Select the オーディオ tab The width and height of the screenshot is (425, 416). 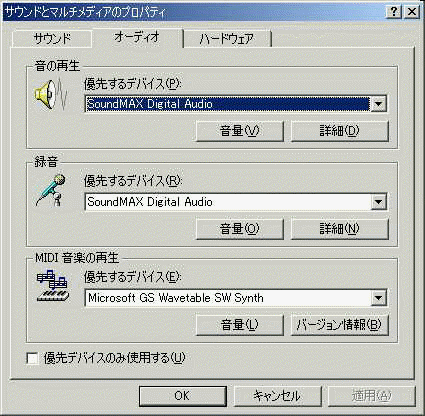[x=137, y=37]
